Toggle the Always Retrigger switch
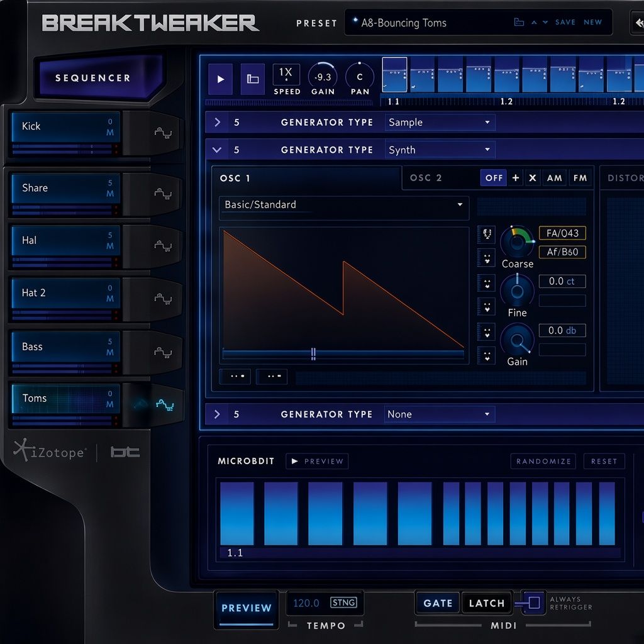Viewport: 644px width, 644px height. click(533, 603)
